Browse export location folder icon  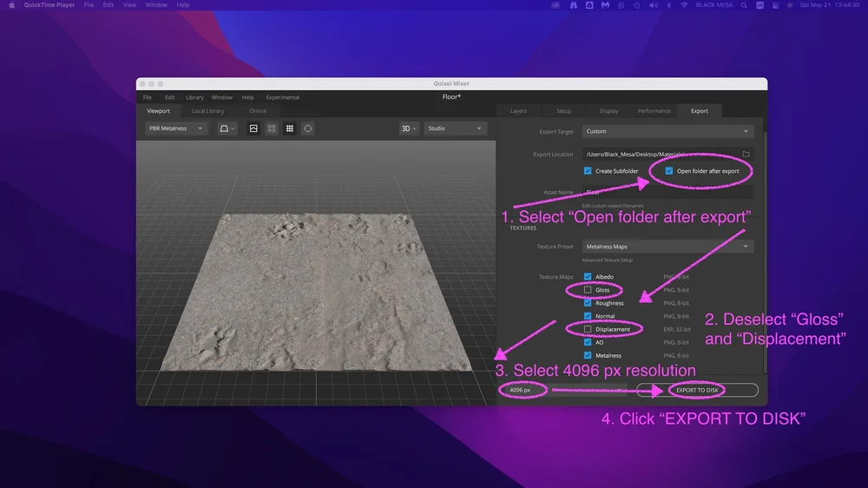746,154
